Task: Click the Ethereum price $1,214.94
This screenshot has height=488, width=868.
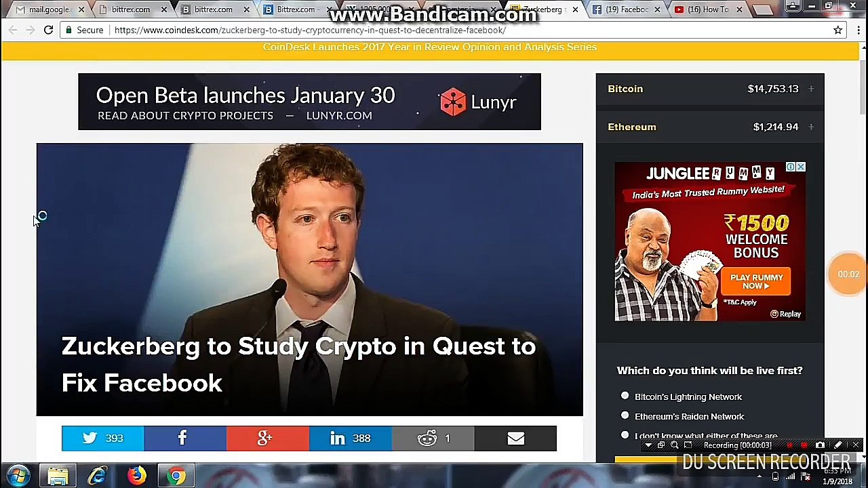Action: pyautogui.click(x=775, y=127)
